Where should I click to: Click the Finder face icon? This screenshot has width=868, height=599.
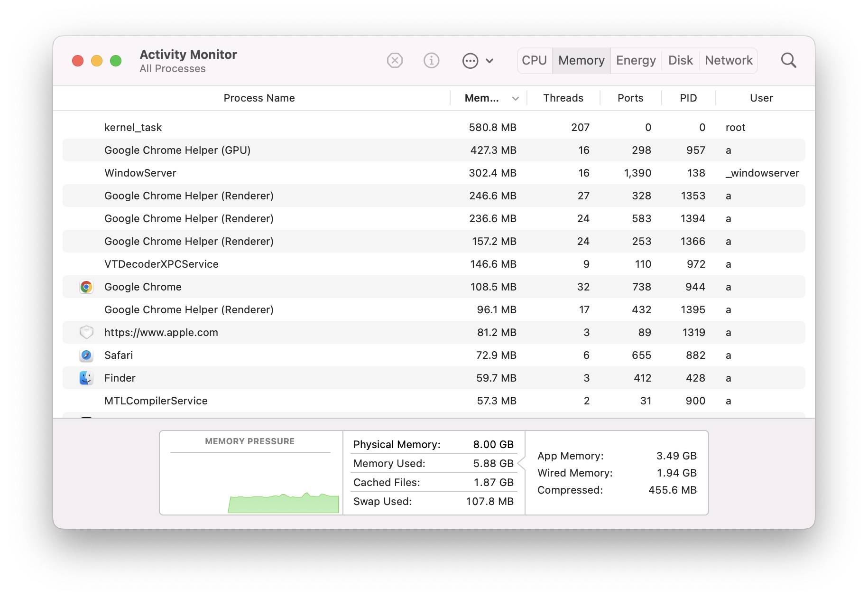(x=86, y=378)
